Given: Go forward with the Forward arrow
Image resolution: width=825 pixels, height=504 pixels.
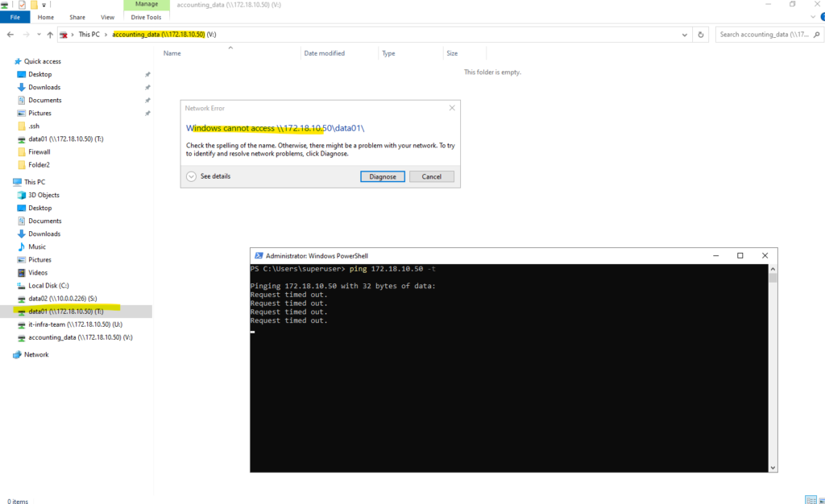Looking at the screenshot, I should pyautogui.click(x=27, y=35).
